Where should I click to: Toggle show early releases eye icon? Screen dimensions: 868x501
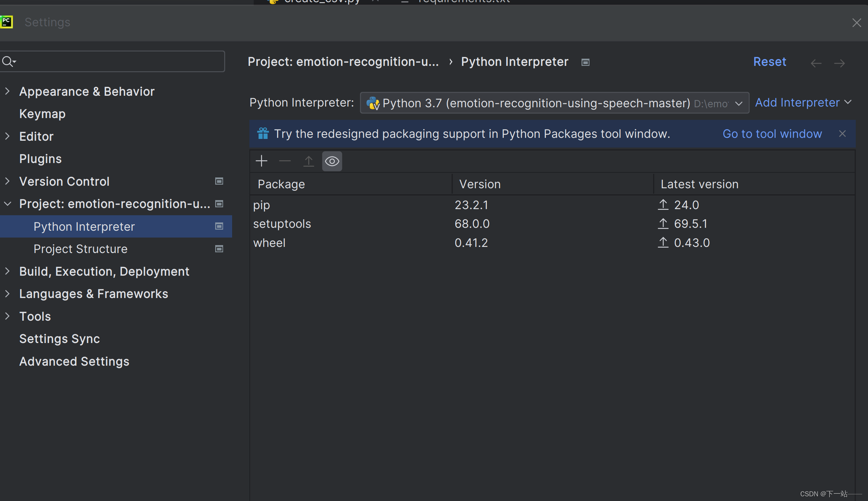click(x=332, y=161)
